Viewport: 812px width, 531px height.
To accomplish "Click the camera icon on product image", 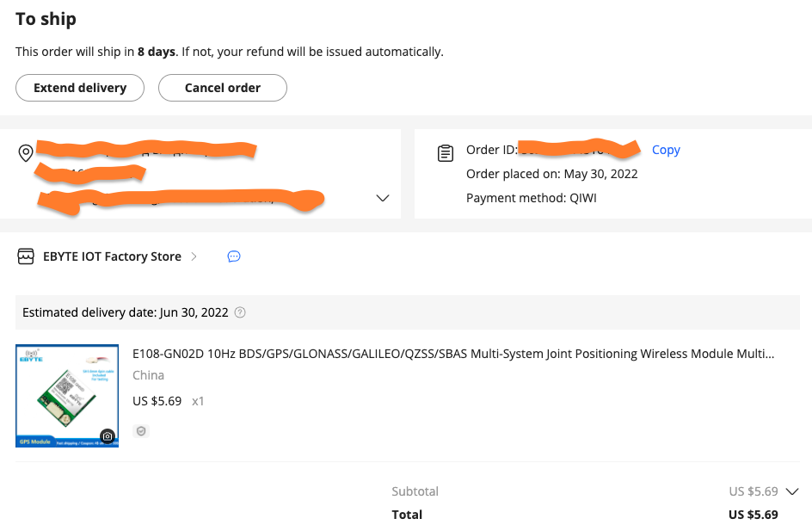I will (108, 436).
